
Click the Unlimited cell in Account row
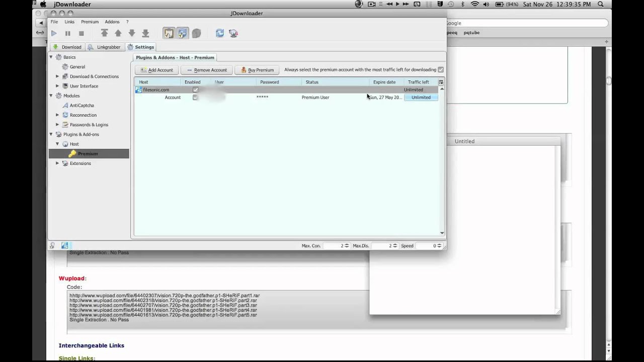tap(421, 98)
